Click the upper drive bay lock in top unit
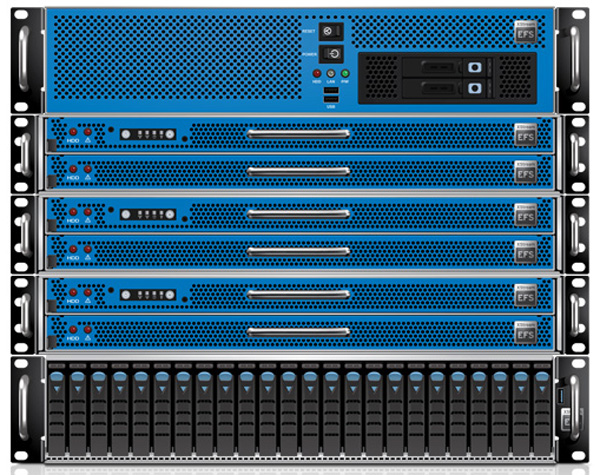This screenshot has width=600, height=475. tap(474, 67)
